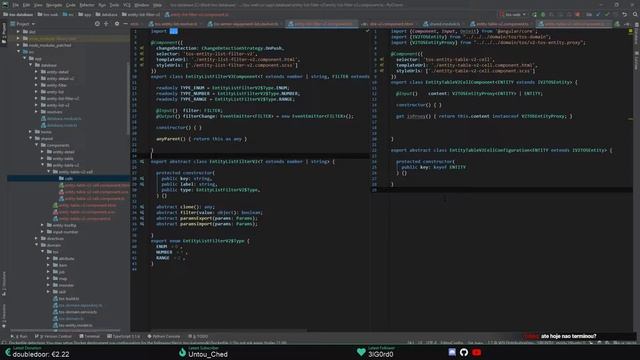Click the gutter marker beside templateUrl in the right editor
The height and width of the screenshot is (360, 640).
(382, 65)
